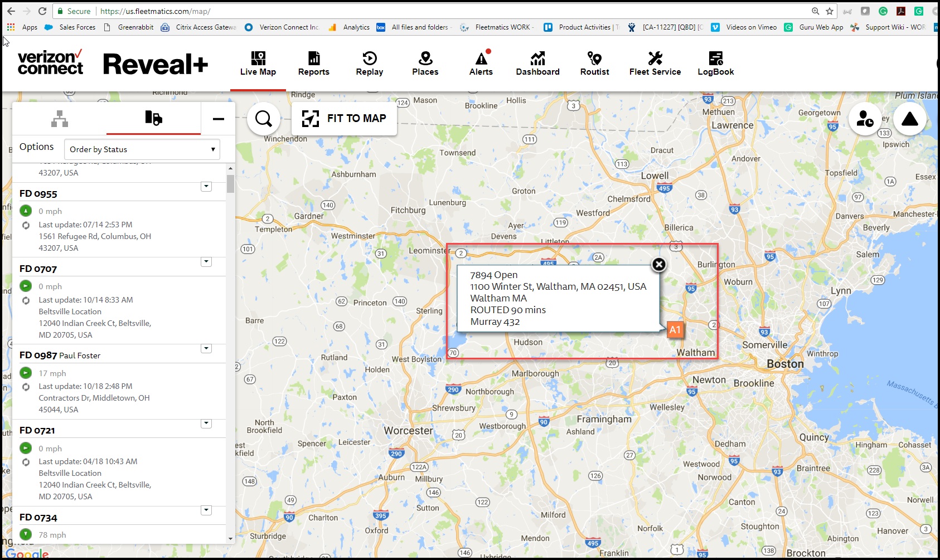Expand the FD 0955 options arrow
The width and height of the screenshot is (940, 560).
[x=206, y=186]
